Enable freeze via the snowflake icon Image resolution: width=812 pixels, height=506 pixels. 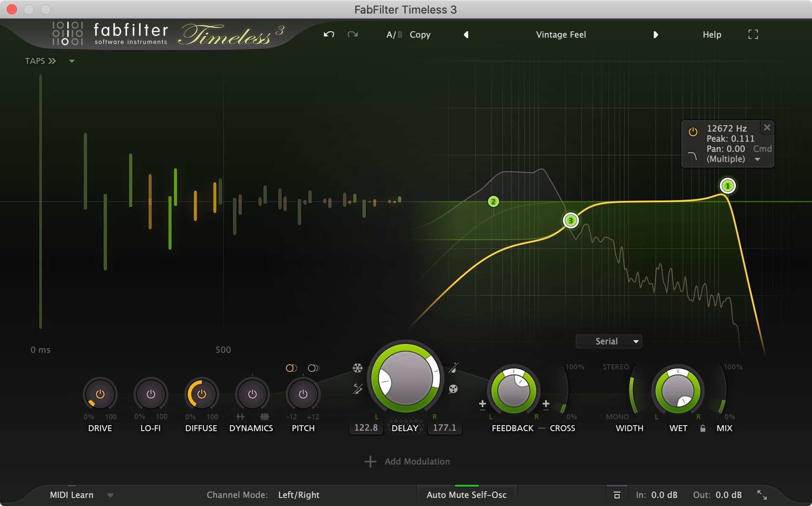click(358, 368)
